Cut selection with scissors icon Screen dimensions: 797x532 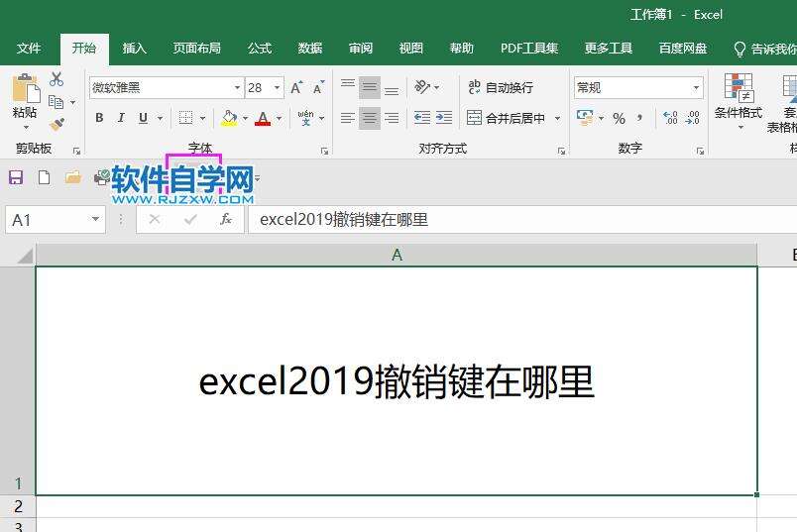tap(57, 79)
